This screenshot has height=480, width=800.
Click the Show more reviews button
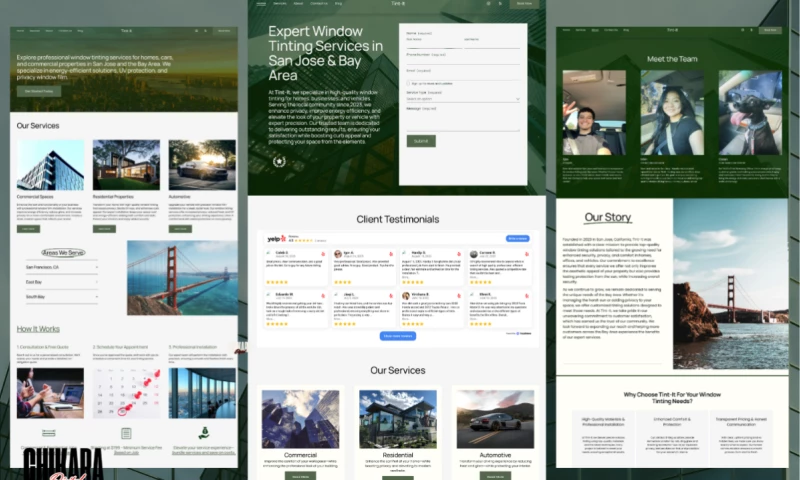point(397,336)
